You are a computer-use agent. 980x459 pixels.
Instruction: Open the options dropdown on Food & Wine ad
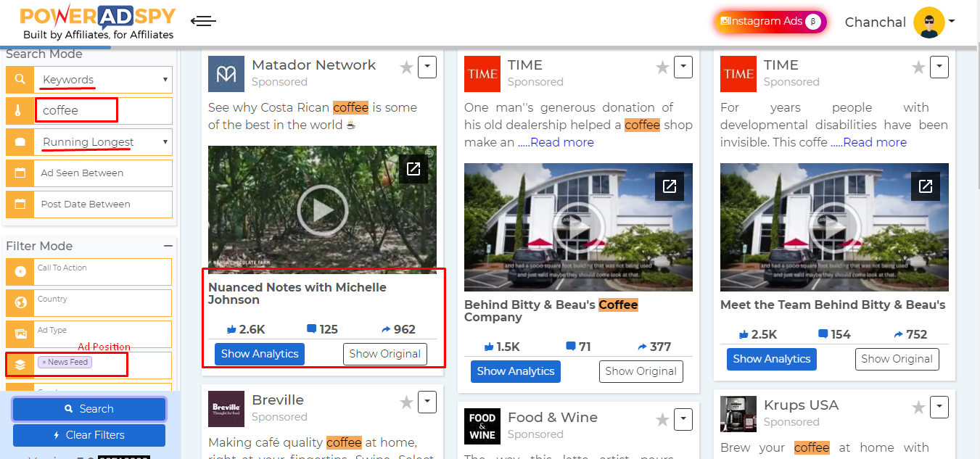[683, 420]
